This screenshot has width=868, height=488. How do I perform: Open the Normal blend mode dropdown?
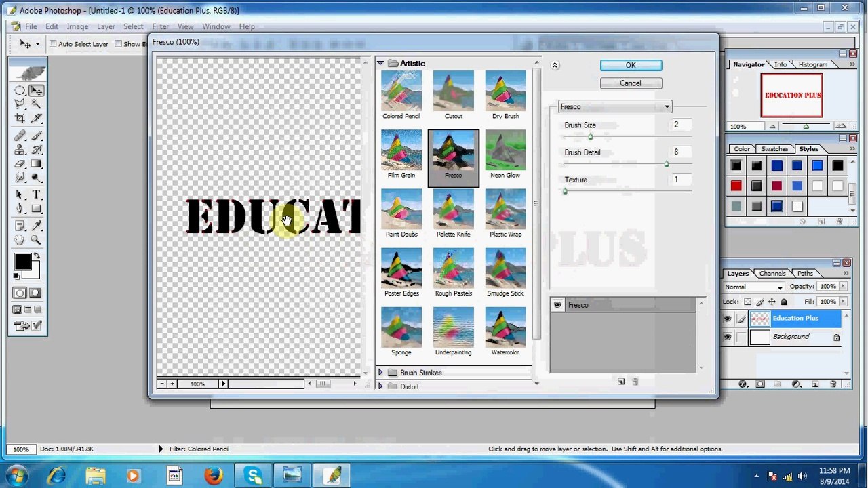753,287
